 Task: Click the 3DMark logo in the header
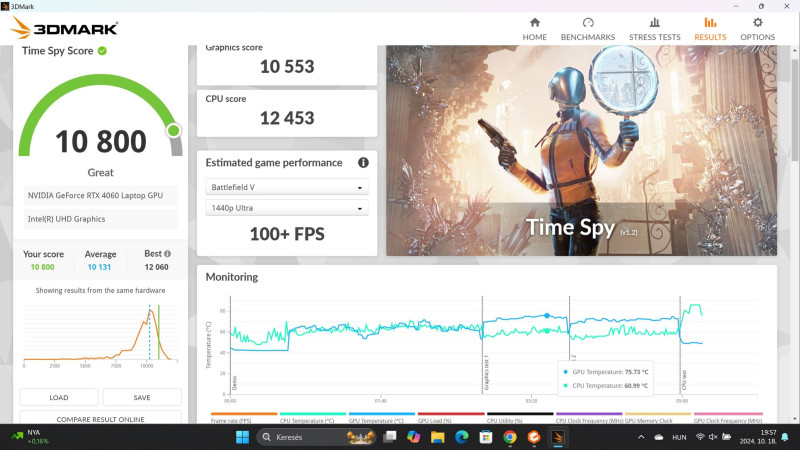(65, 28)
